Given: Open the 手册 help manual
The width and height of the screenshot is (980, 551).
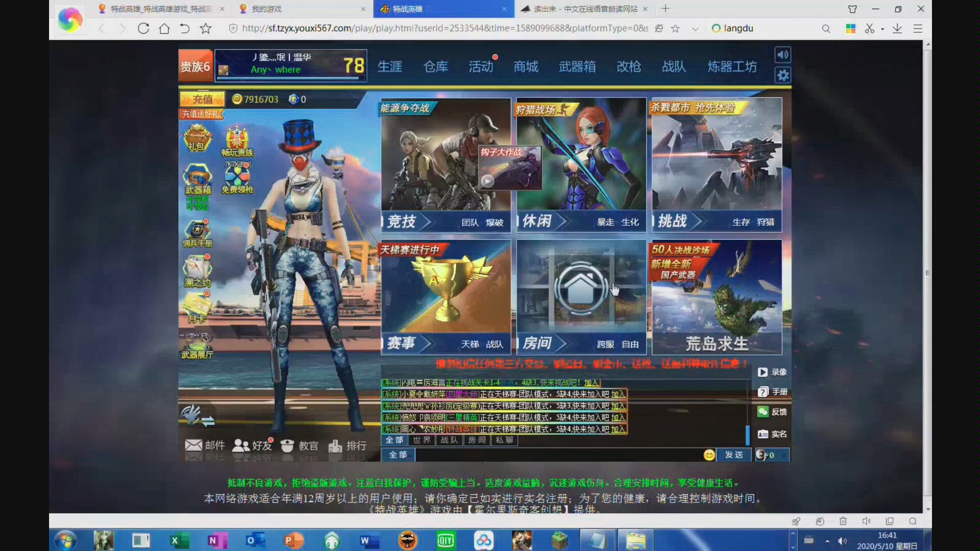Looking at the screenshot, I should 772,392.
